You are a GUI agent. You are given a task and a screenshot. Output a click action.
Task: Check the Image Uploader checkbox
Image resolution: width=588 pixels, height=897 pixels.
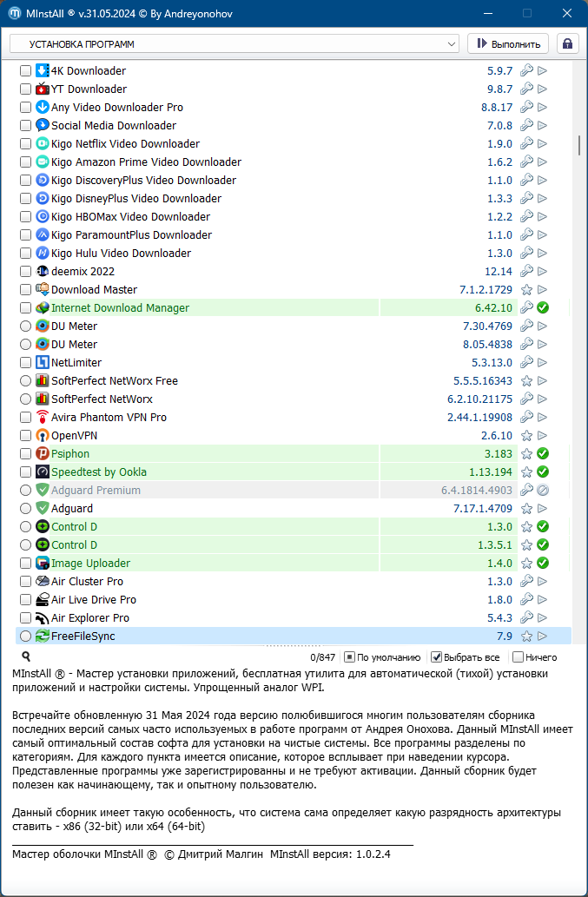tap(25, 563)
